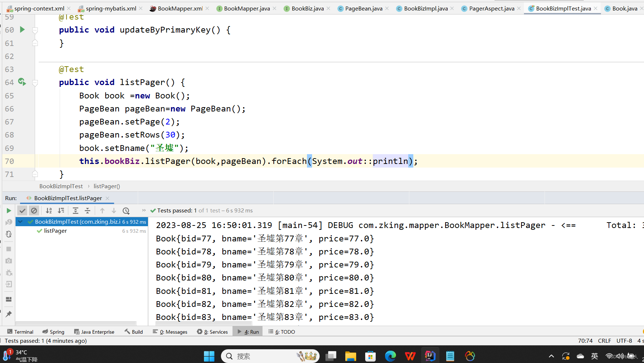Screen dimensions: 644x363
Task: Sort test results by duration
Action: click(61, 211)
